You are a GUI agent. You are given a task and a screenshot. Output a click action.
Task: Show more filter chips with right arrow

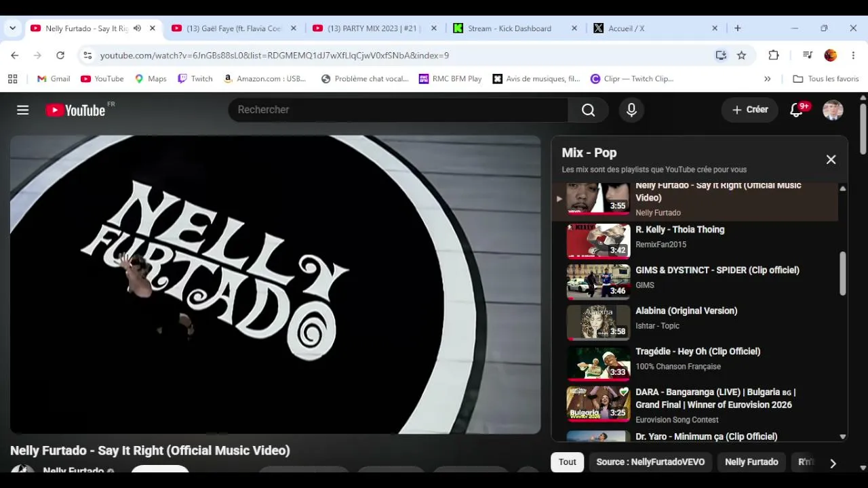833,464
